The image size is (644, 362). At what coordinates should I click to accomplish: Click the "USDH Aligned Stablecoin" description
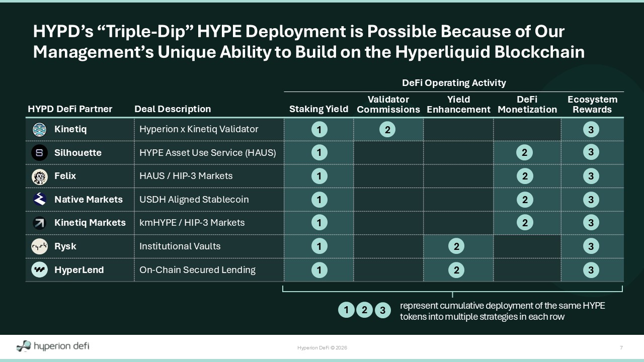(x=194, y=200)
